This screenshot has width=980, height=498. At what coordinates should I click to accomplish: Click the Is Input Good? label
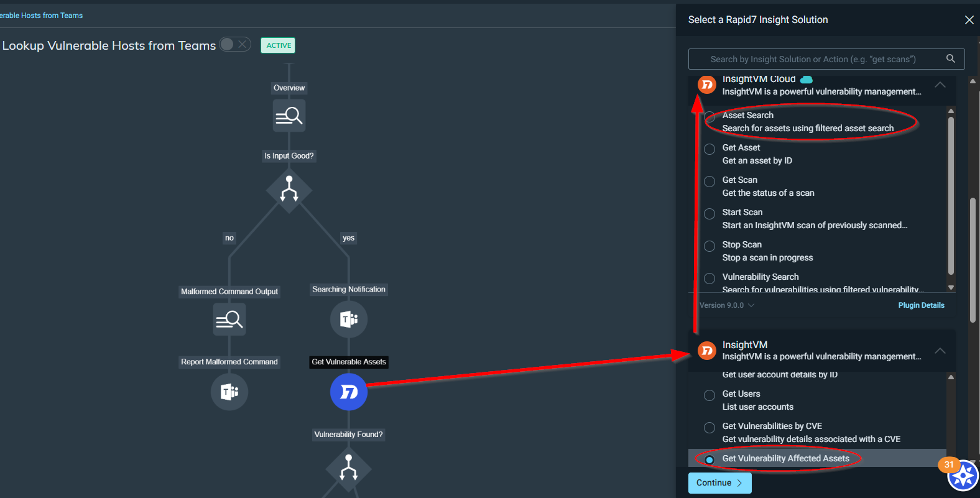pyautogui.click(x=289, y=156)
